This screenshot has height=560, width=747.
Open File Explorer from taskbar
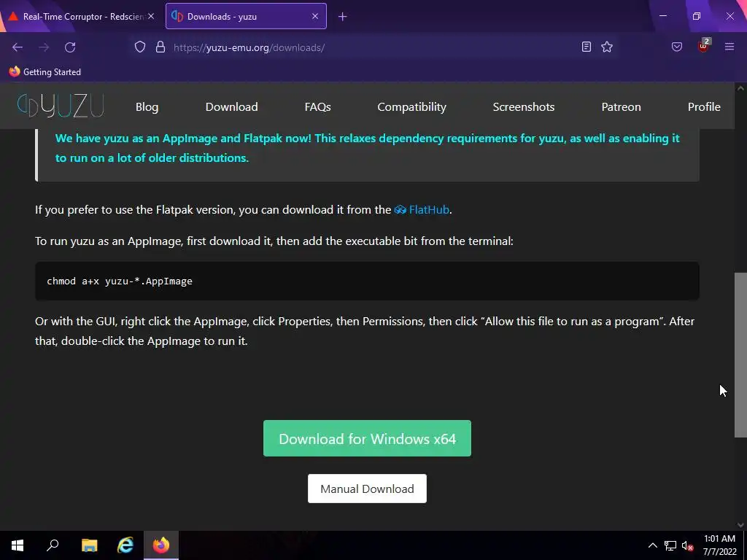[x=89, y=545]
